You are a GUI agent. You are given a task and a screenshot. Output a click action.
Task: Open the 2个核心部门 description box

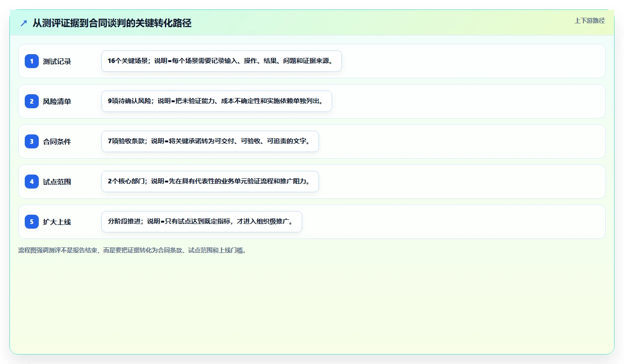[x=210, y=182]
